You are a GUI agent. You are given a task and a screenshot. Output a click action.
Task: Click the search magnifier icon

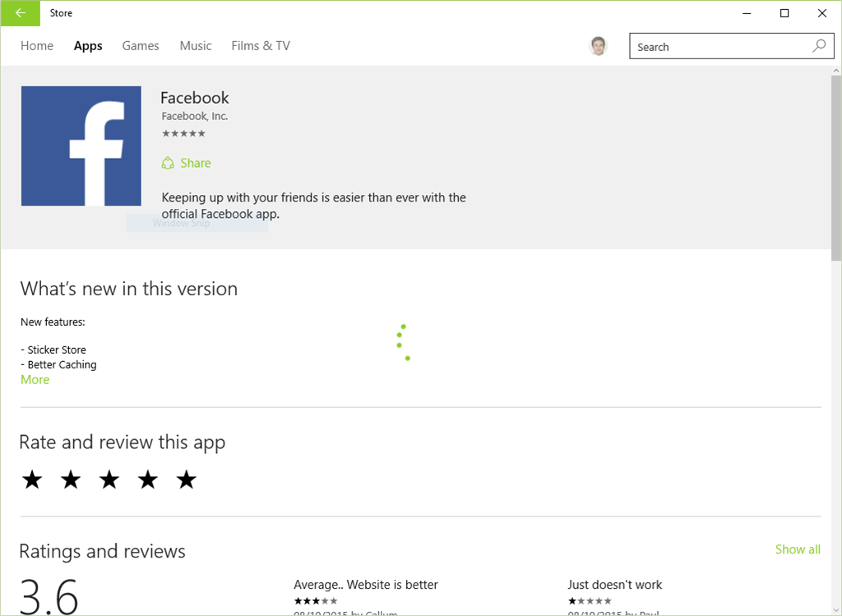pyautogui.click(x=819, y=46)
